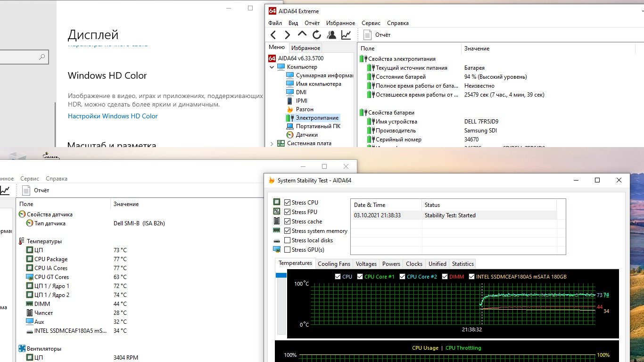Switch to the Меню tab in AIDA64
The height and width of the screenshot is (362, 644).
[277, 47]
